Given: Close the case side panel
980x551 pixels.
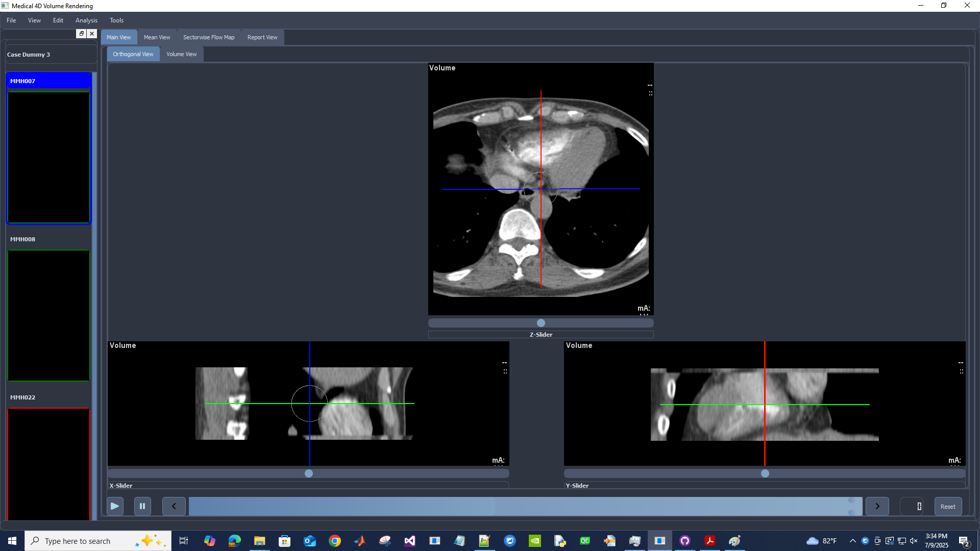Looking at the screenshot, I should (x=92, y=34).
